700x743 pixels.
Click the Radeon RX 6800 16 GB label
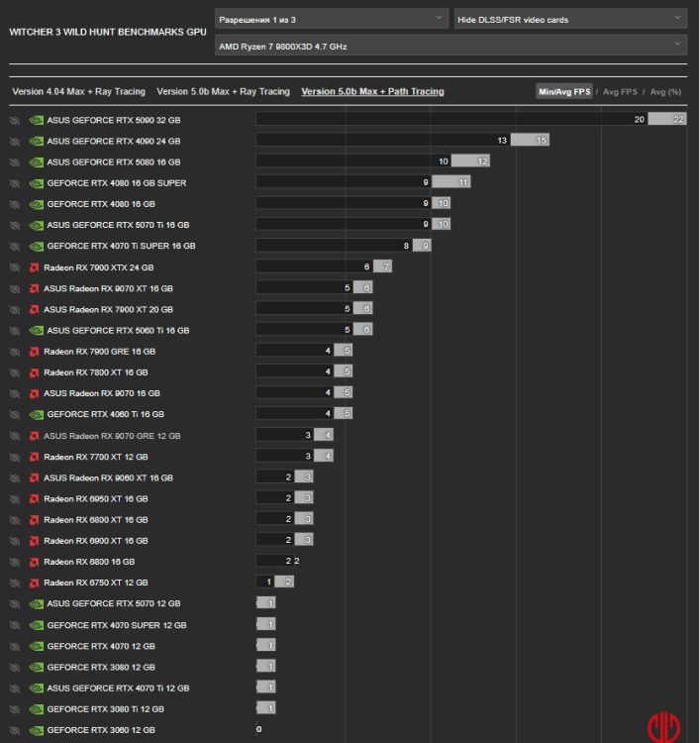89,562
